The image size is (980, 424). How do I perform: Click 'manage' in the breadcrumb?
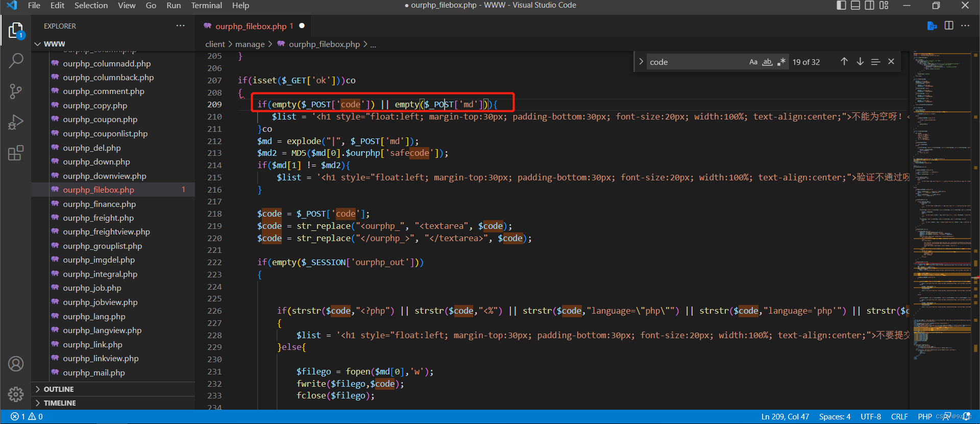(250, 44)
